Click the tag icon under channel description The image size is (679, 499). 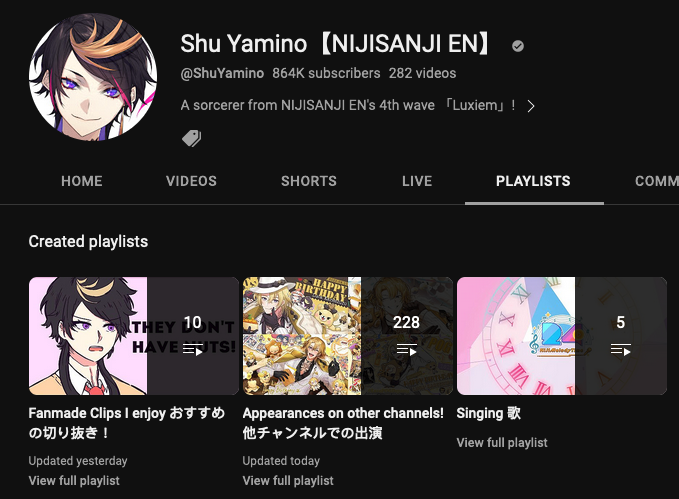(x=191, y=138)
